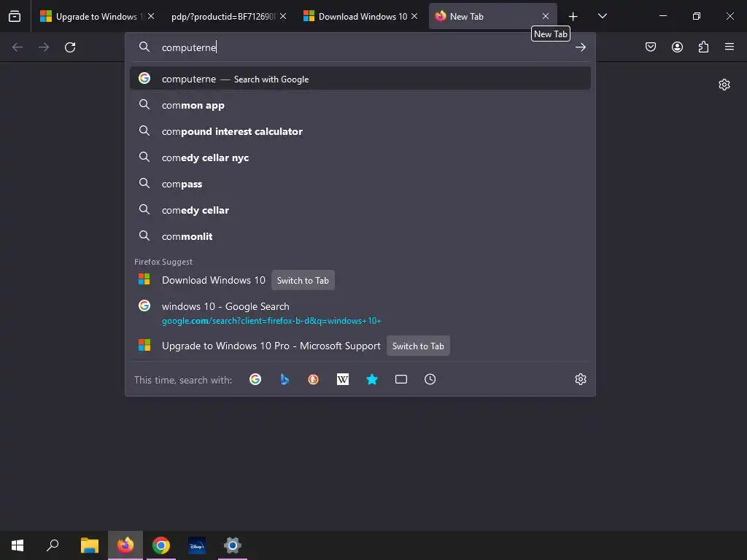
Task: Open the Extensions puzzle icon
Action: (x=703, y=47)
